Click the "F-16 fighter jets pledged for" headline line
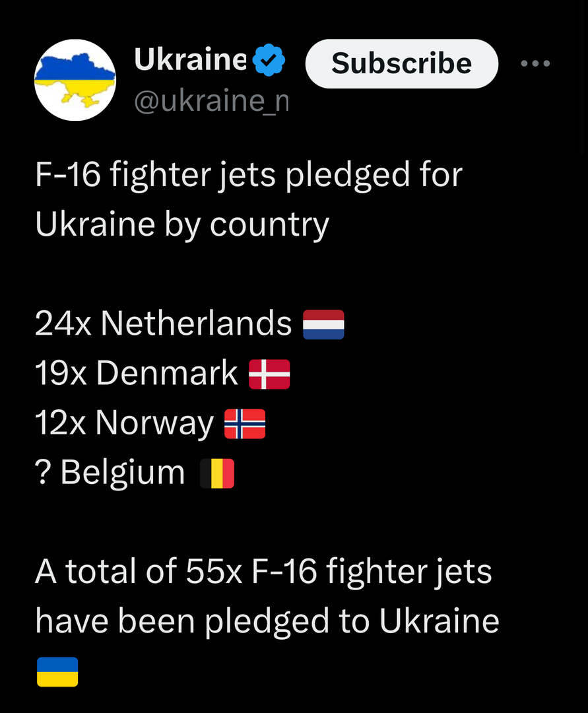 coord(248,176)
